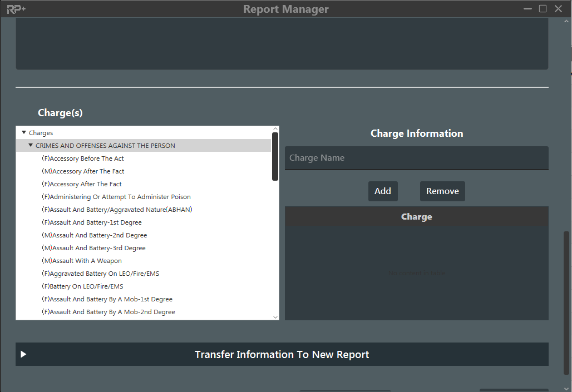Click the Charge table column header
572x392 pixels.
click(x=416, y=217)
